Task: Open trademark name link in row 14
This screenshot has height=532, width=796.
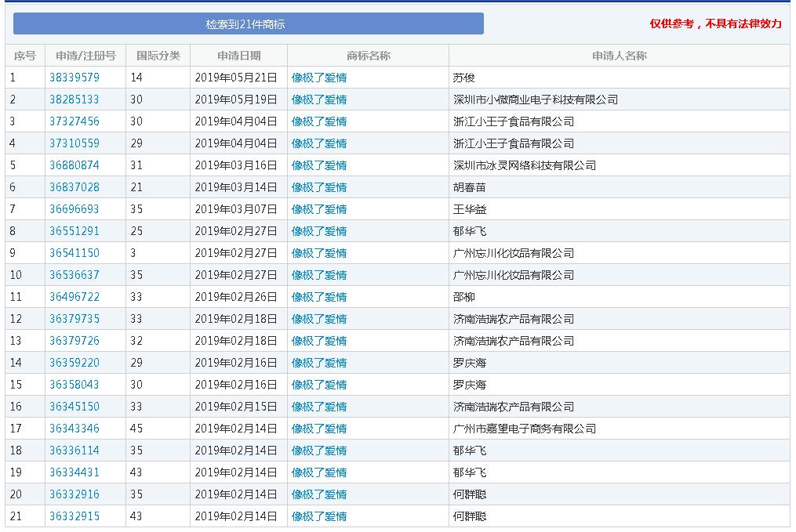Action: [319, 363]
